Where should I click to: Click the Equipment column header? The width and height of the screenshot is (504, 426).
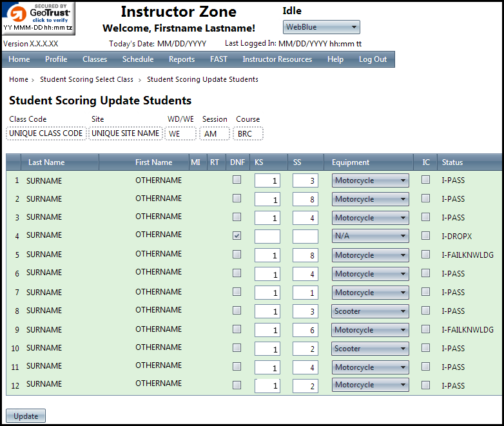[x=351, y=162]
